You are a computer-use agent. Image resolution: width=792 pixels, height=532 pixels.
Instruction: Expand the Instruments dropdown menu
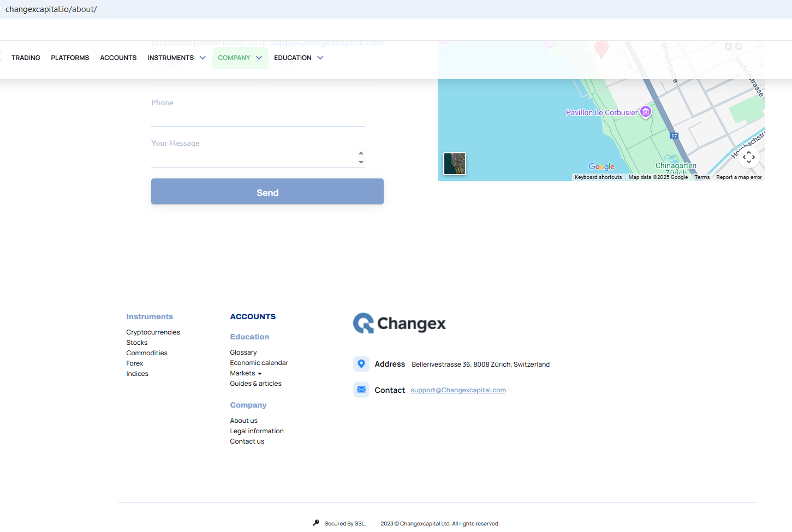(176, 58)
